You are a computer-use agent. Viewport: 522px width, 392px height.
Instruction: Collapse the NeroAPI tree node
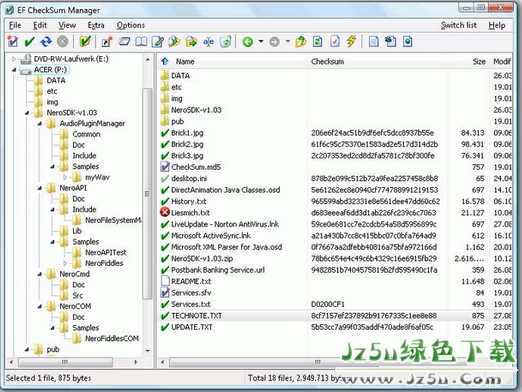[x=40, y=188]
